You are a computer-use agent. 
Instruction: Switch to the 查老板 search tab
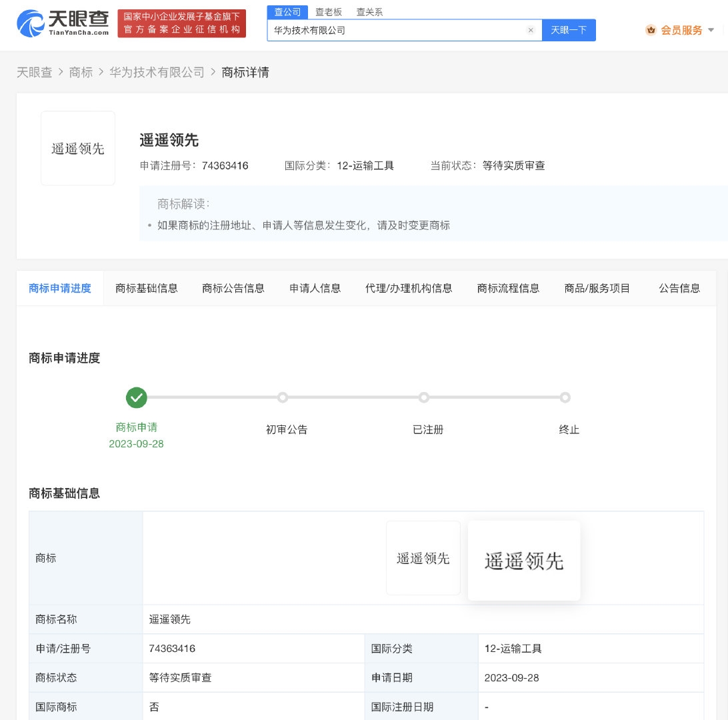pos(328,12)
